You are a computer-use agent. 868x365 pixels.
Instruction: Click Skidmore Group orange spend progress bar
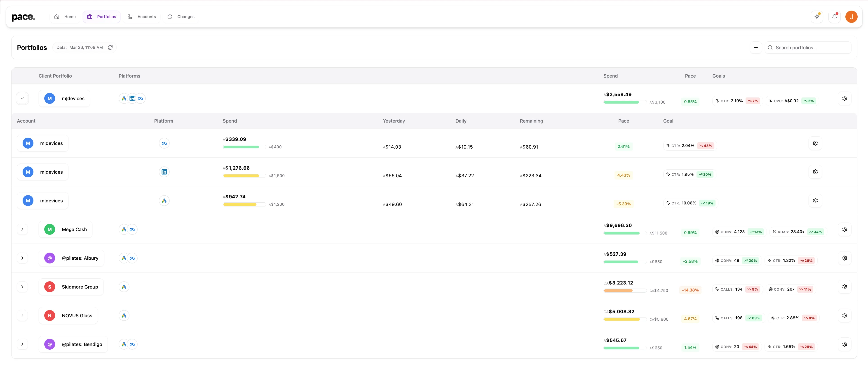625,290
